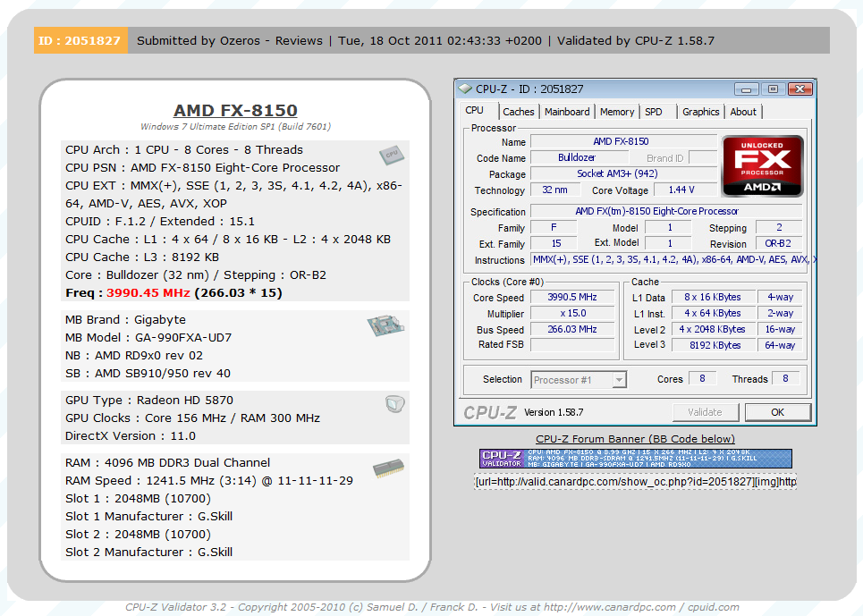Select the Graphics tab
Image resolution: width=863 pixels, height=616 pixels.
point(700,112)
